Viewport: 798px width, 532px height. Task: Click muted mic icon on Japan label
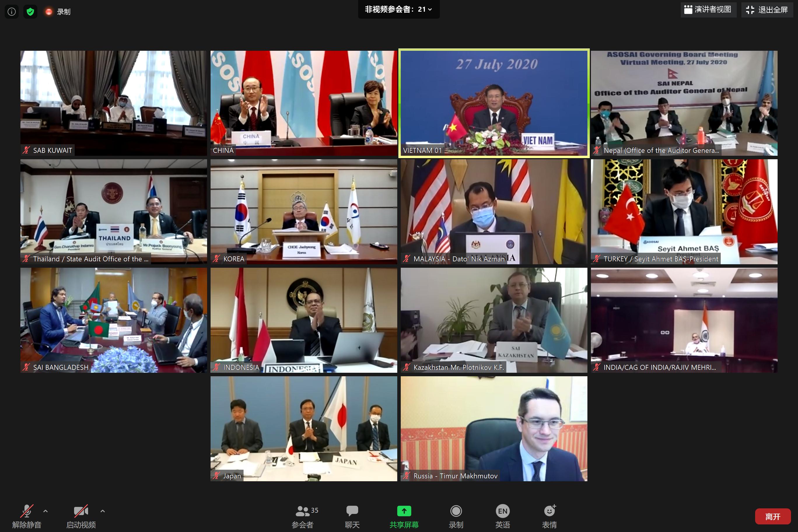tap(216, 476)
